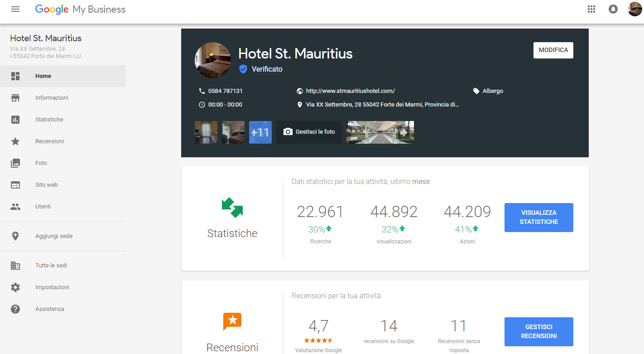Click the phone icon beside 0584 787131
Screen dimensions: 644x354
[202, 91]
